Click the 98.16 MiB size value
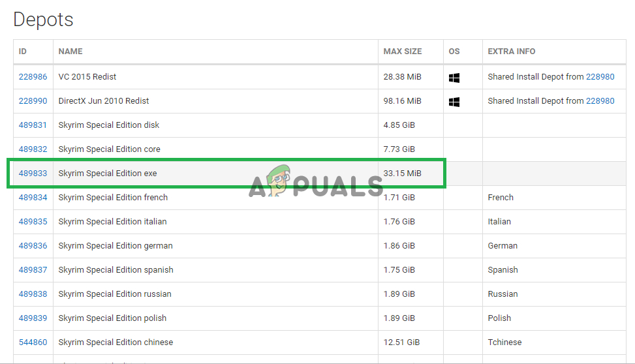Image resolution: width=635 pixels, height=364 pixels. (x=403, y=101)
